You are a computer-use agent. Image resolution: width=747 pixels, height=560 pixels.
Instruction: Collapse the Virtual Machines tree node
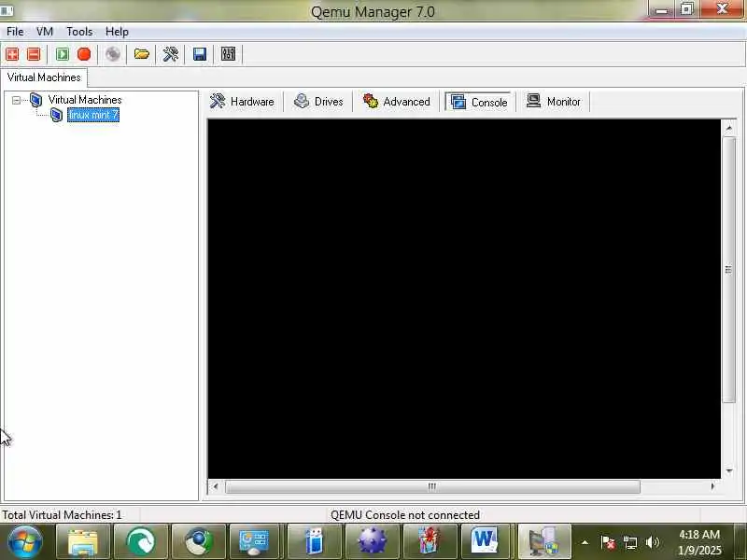[x=16, y=100]
